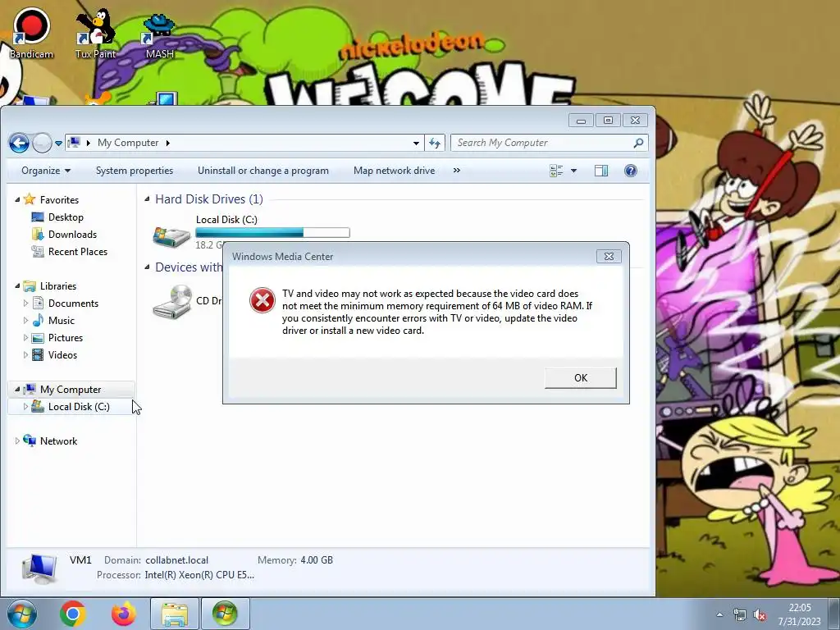Click the Explorer forward arrow
Image resolution: width=840 pixels, height=630 pixels.
pos(42,143)
